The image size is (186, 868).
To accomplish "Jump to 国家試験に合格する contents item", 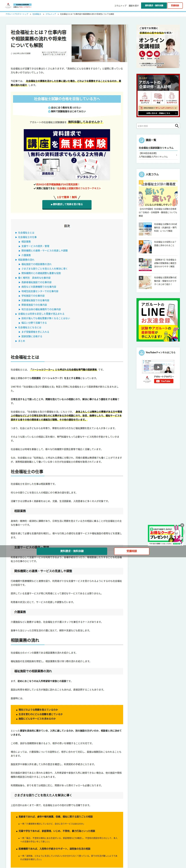I will pyautogui.click(x=32, y=336).
